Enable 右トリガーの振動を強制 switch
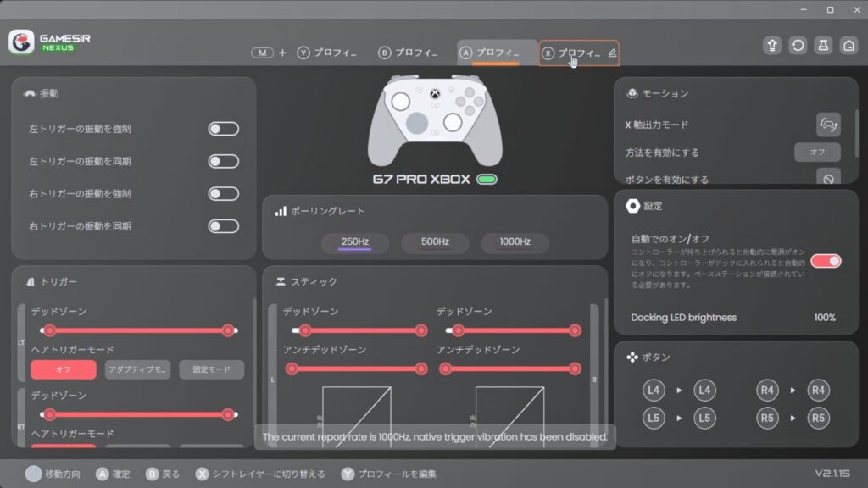The width and height of the screenshot is (868, 488). 224,194
